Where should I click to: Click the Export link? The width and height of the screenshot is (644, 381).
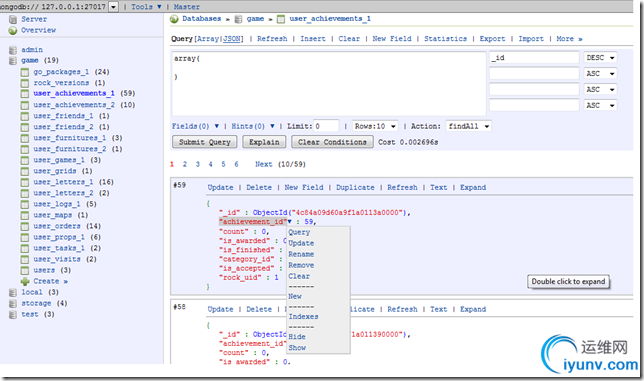[x=492, y=39]
